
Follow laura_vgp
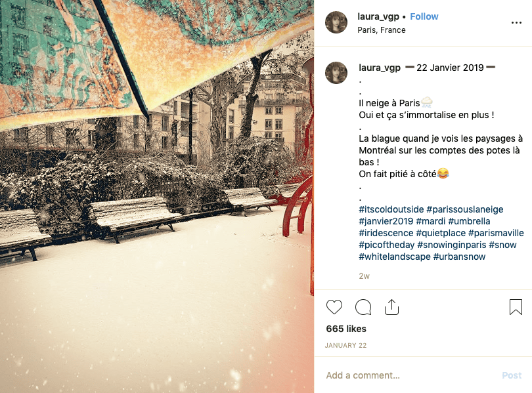[424, 16]
